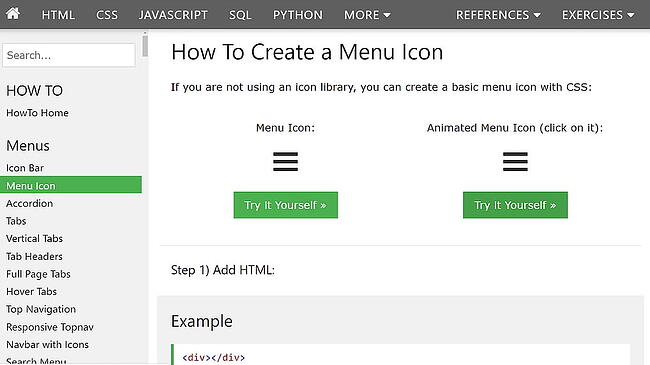Click the '<div></div>' code line
650x365 pixels.
tap(213, 358)
